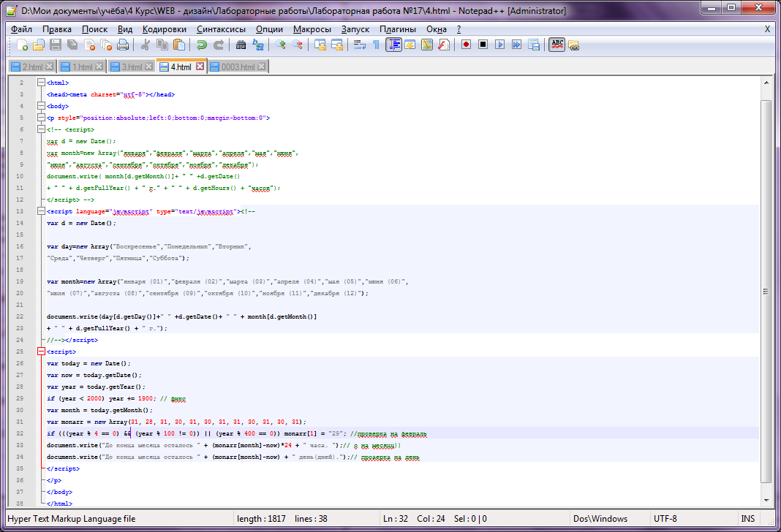Click the INS insert mode indicator
781x532 pixels.
point(747,519)
